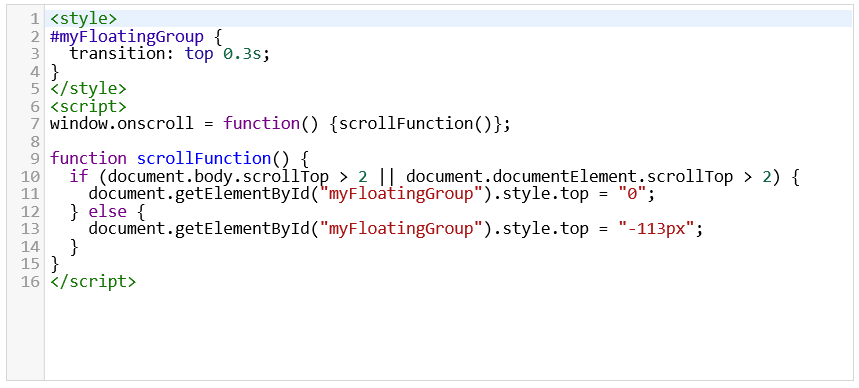The height and width of the screenshot is (388, 859).
Task: Click the '||' operator on line 10
Action: tap(386, 176)
